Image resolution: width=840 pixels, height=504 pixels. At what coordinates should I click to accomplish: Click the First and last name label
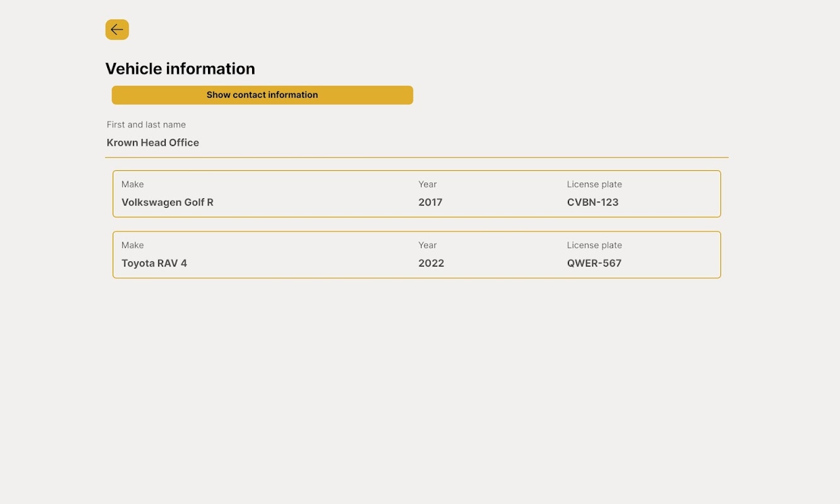coord(146,125)
